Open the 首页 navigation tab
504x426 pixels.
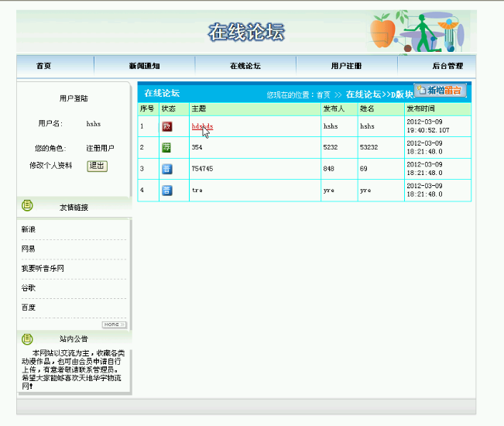43,66
